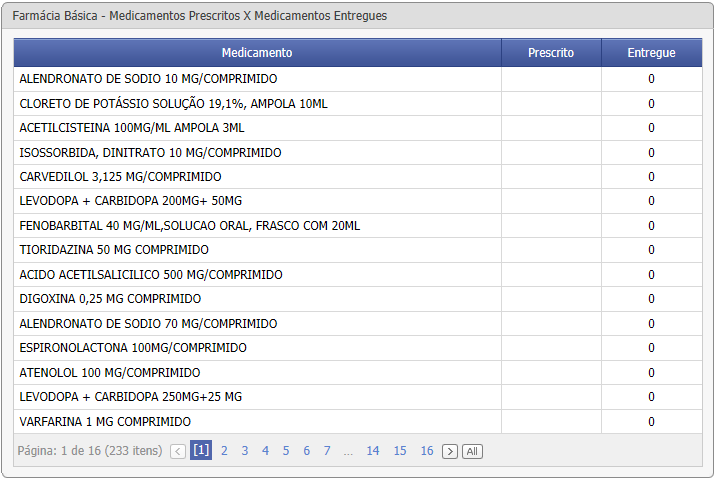Click Entregue value 0 for ESPIRONOLACTONA row

coord(652,348)
